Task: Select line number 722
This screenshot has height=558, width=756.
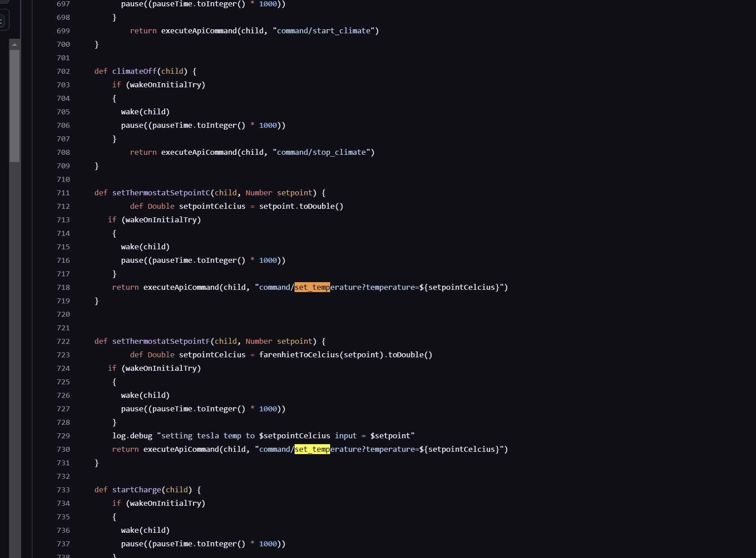Action: 63,341
